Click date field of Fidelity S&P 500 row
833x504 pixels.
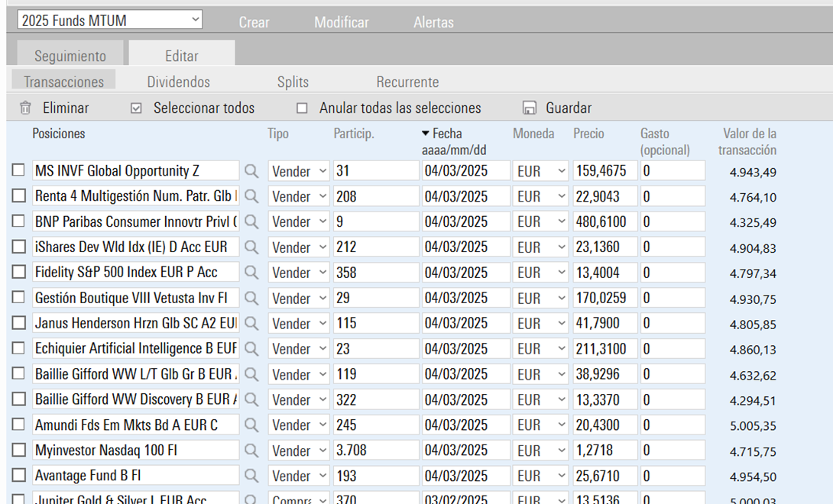point(466,273)
